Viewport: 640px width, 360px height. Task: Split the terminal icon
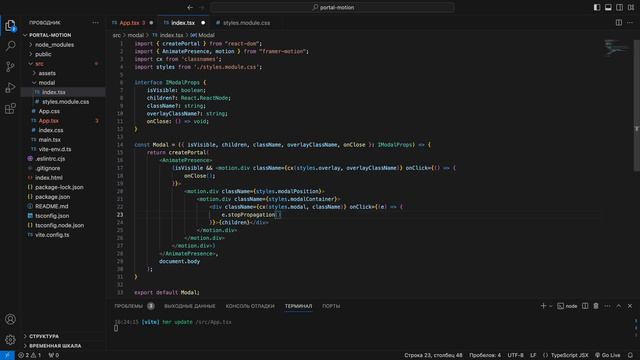585,306
